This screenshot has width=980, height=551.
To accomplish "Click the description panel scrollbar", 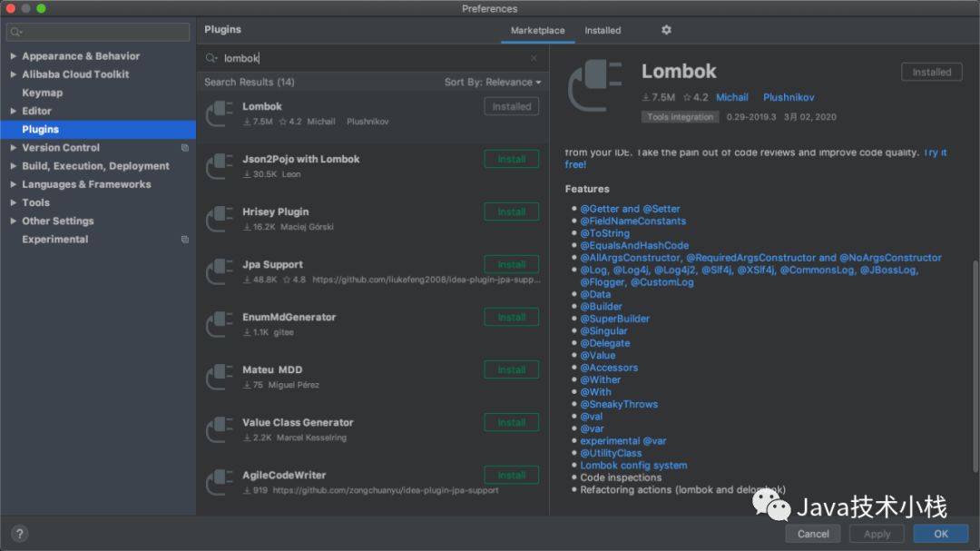I will pyautogui.click(x=975, y=366).
